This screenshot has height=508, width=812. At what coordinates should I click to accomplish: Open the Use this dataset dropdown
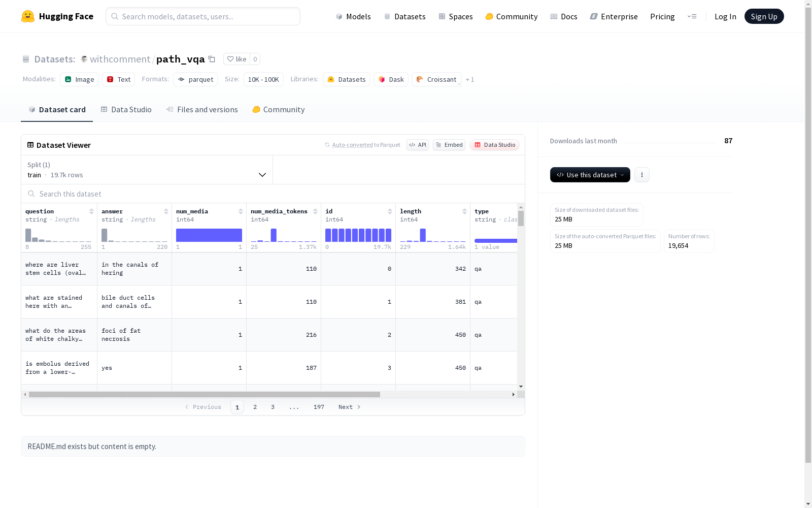(590, 175)
